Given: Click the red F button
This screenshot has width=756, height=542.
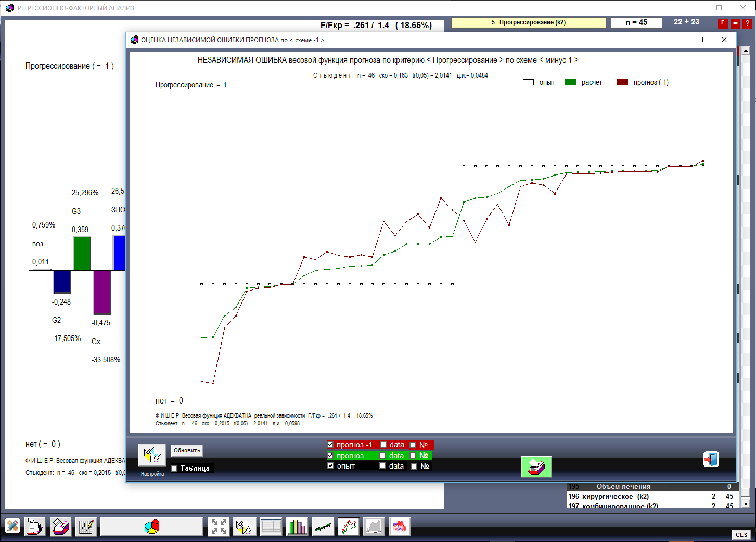Looking at the screenshot, I should 722,23.
